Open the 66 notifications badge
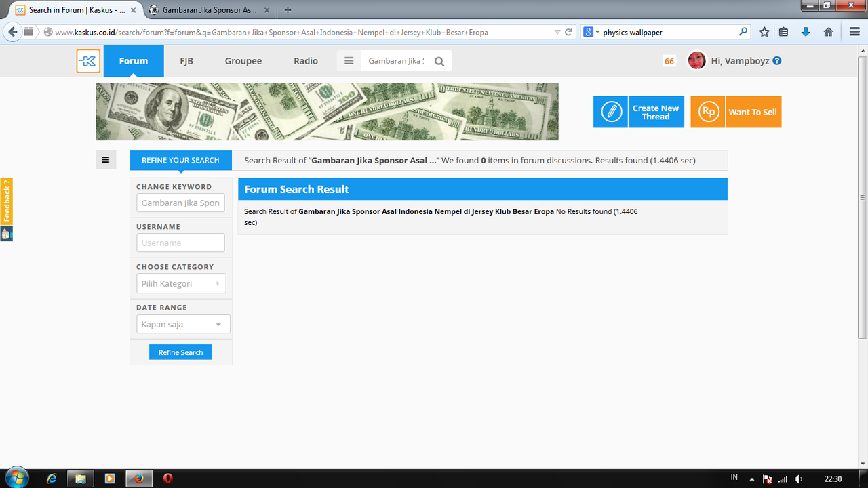This screenshot has height=488, width=868. [669, 61]
